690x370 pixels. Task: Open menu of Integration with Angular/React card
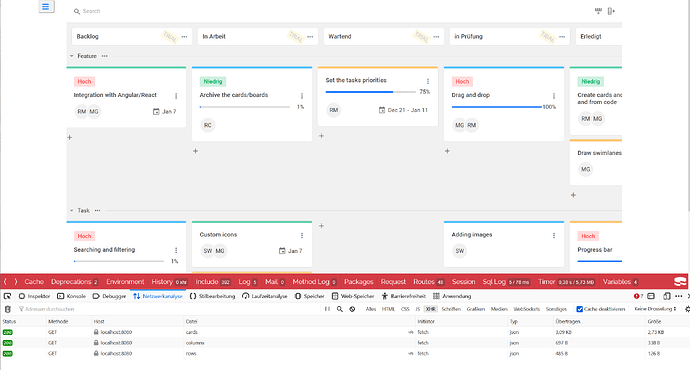pyautogui.click(x=176, y=95)
